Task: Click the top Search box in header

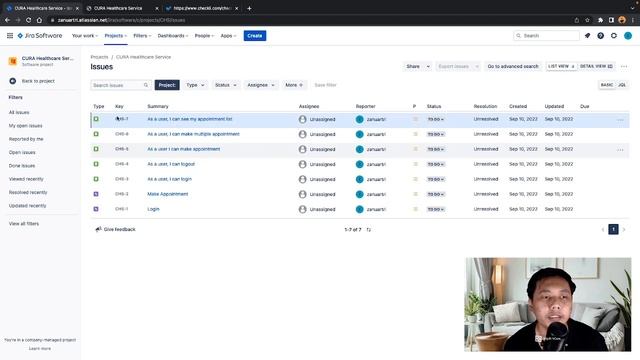Action: click(x=546, y=36)
